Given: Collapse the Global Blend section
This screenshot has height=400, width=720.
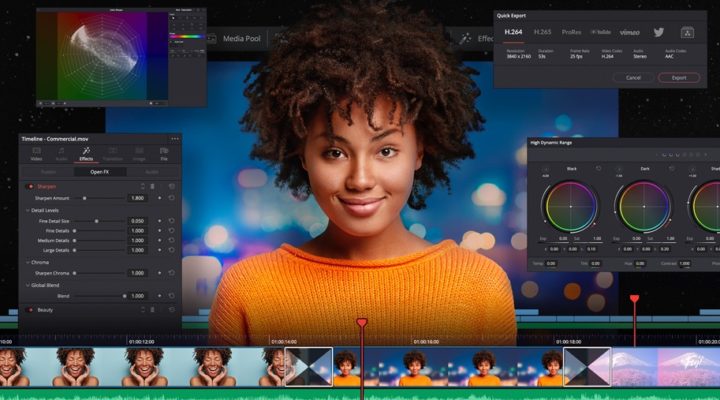Looking at the screenshot, I should (x=28, y=285).
